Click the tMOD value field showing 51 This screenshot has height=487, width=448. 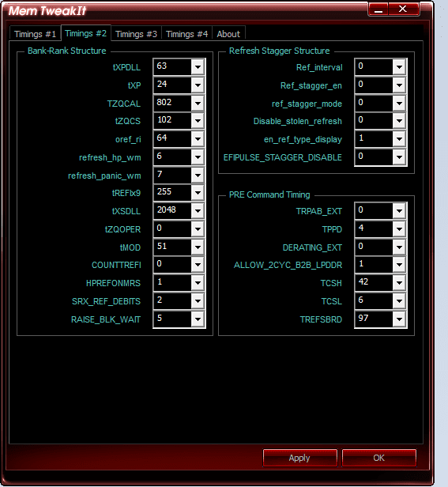[x=172, y=247]
